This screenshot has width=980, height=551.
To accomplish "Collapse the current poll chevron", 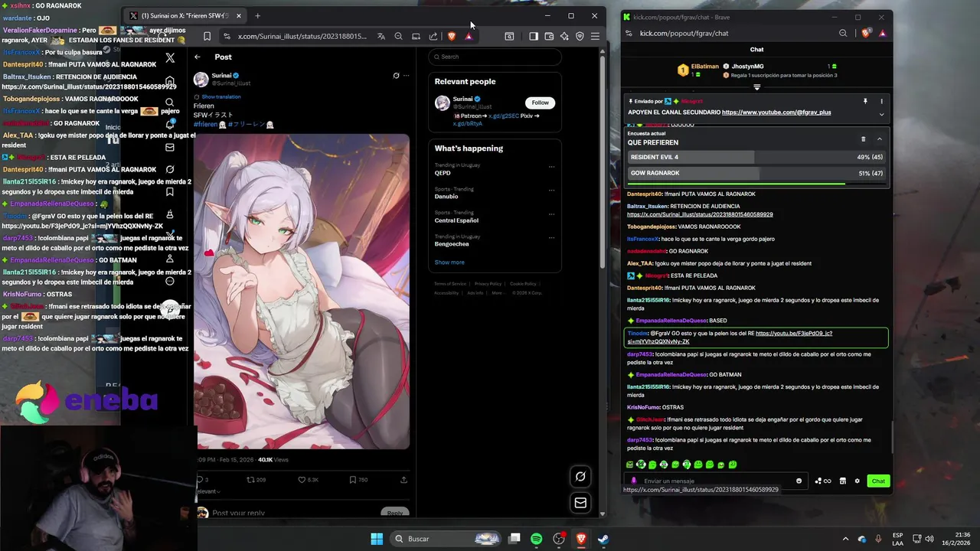I will coord(879,139).
